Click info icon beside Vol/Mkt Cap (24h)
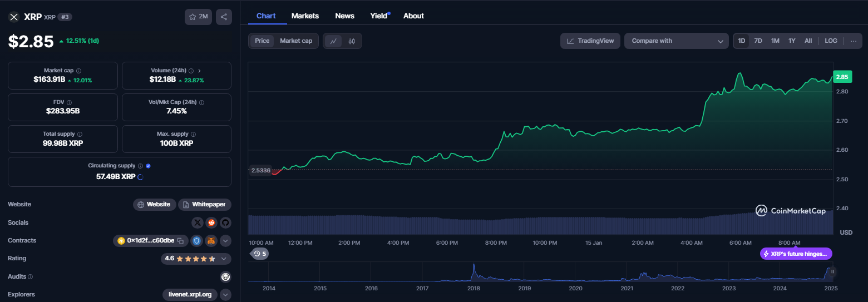 (x=202, y=102)
